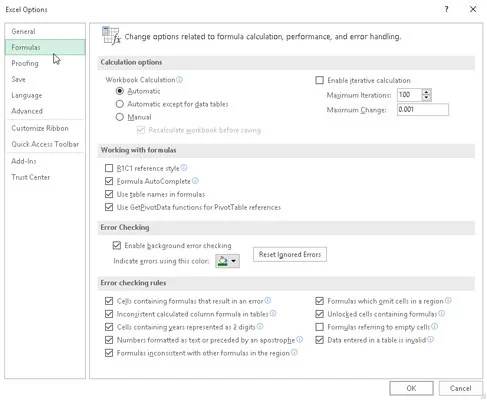Screen dimensions: 487x400
Task: Click info icon for Data entered in table invalid
Action: [430, 339]
